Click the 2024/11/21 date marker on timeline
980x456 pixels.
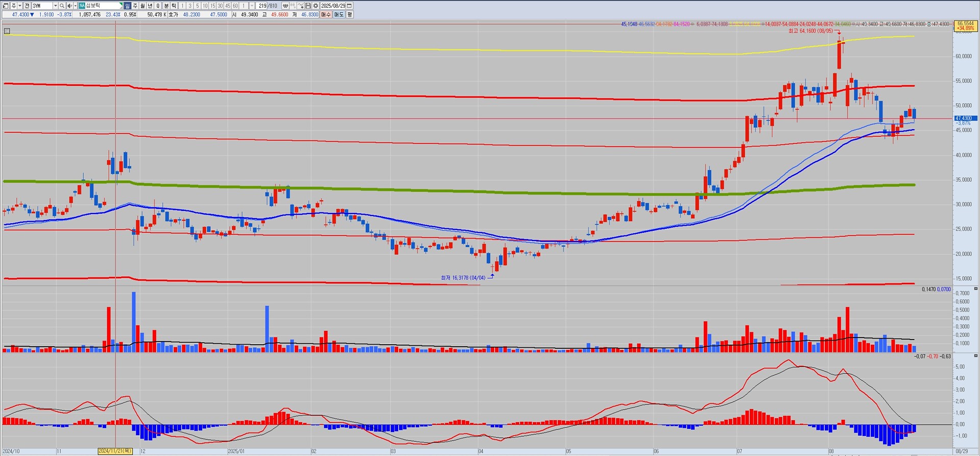[115, 451]
